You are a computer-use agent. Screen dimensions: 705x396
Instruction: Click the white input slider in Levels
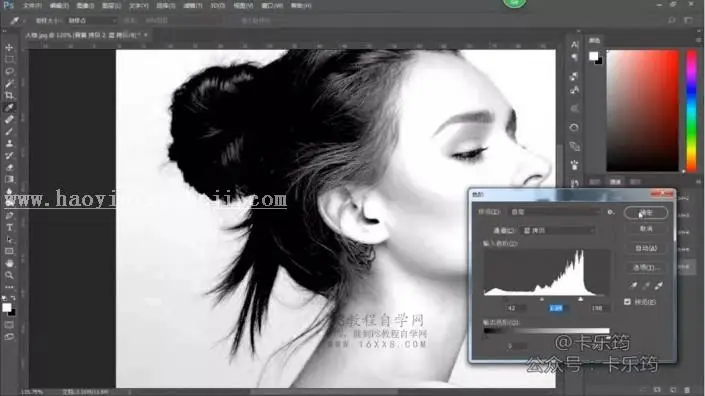(580, 299)
